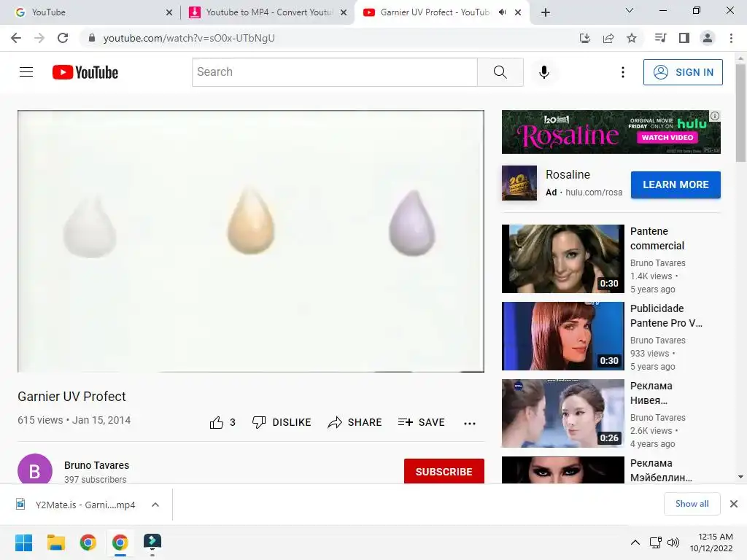
Task: Open a new browser tab
Action: (x=546, y=12)
